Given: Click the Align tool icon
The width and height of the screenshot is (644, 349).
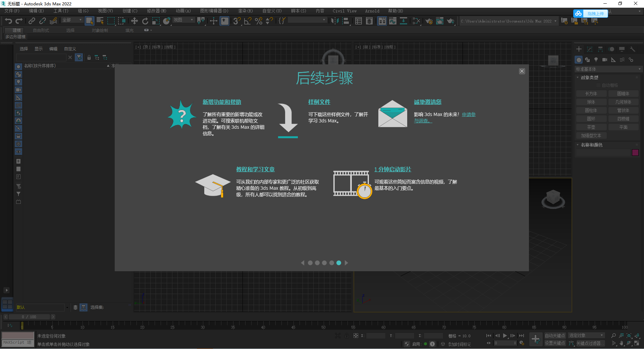Looking at the screenshot, I should click(x=345, y=21).
